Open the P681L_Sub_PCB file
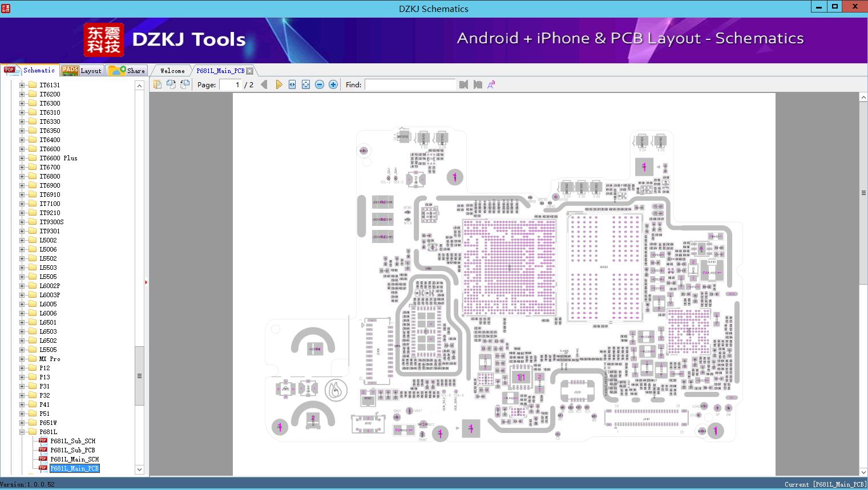Viewport: 868px width, 490px height. [72, 450]
